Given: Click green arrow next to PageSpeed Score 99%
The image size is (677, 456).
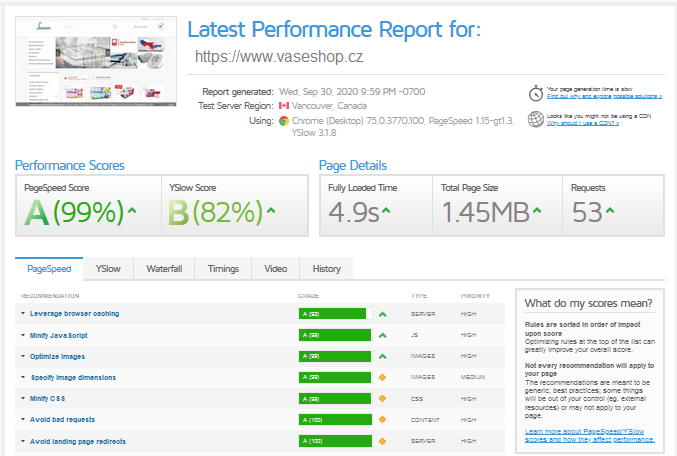Looking at the screenshot, I should (x=132, y=212).
